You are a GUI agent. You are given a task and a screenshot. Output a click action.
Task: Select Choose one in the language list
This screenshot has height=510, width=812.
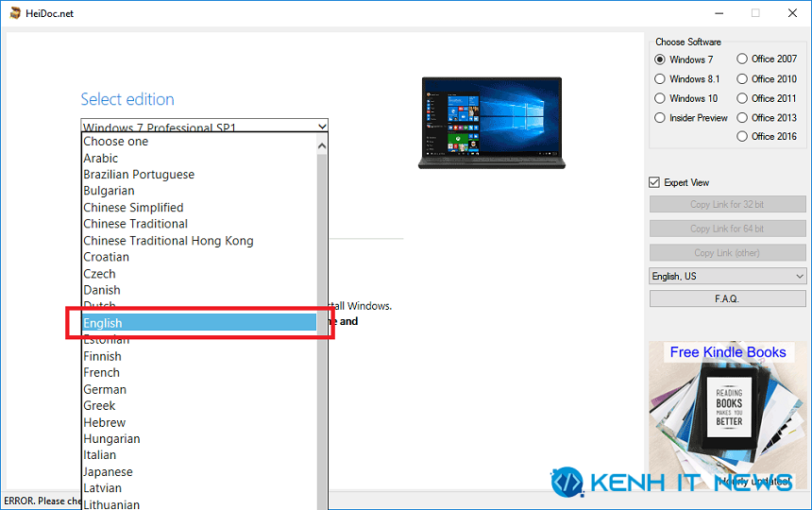[199, 142]
